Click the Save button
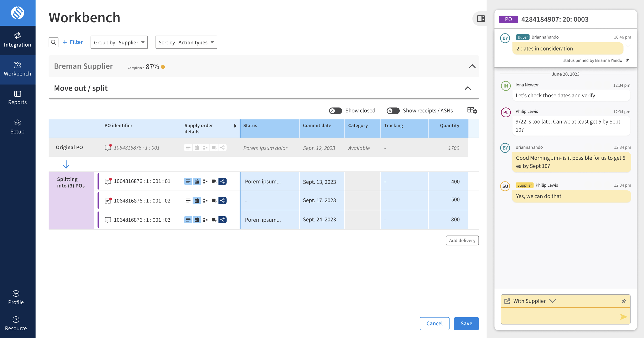644x338 pixels. pos(466,323)
